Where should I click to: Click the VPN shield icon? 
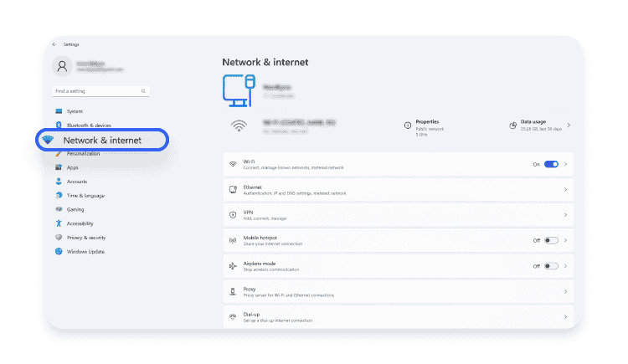233,215
